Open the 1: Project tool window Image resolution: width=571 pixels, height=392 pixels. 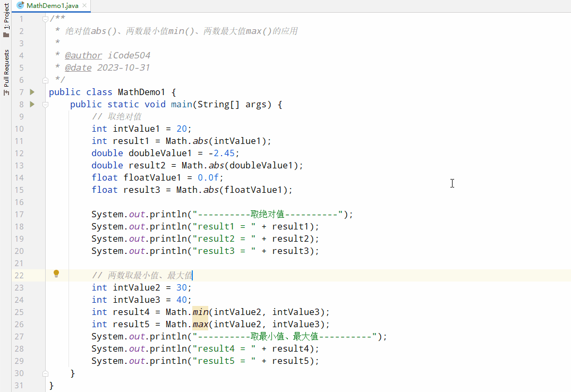(x=6, y=19)
